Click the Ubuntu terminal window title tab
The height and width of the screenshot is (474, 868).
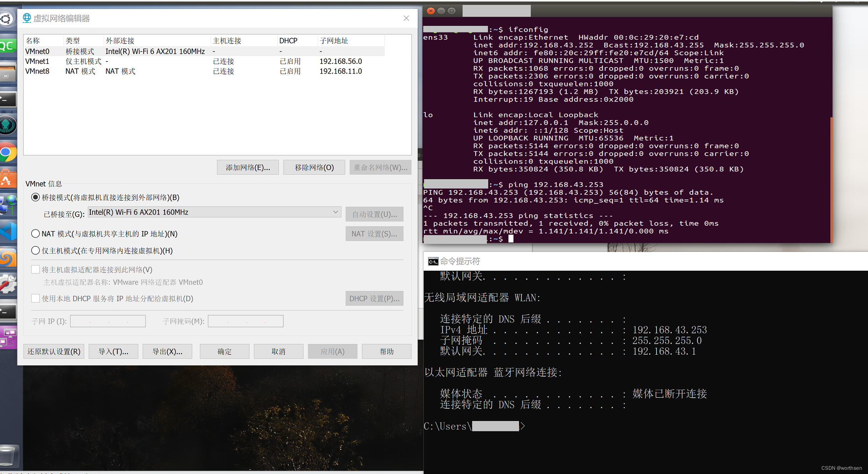(496, 11)
